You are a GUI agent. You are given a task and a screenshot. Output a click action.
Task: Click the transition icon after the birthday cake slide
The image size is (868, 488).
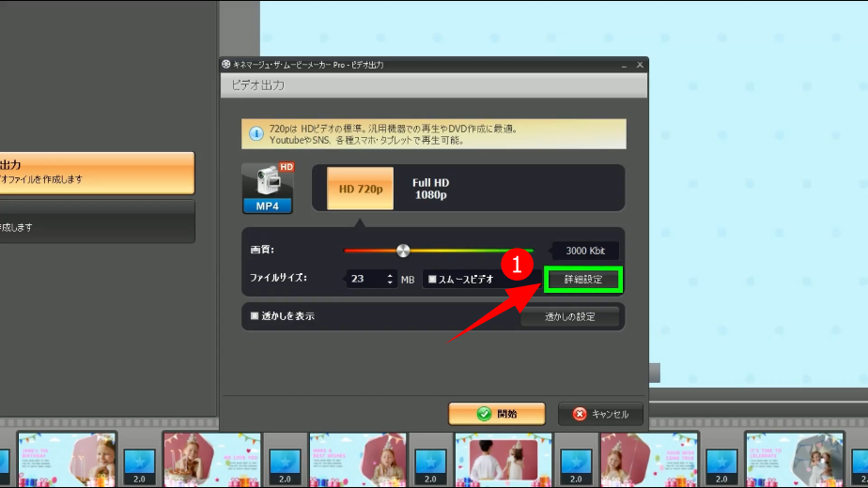pyautogui.click(x=285, y=462)
